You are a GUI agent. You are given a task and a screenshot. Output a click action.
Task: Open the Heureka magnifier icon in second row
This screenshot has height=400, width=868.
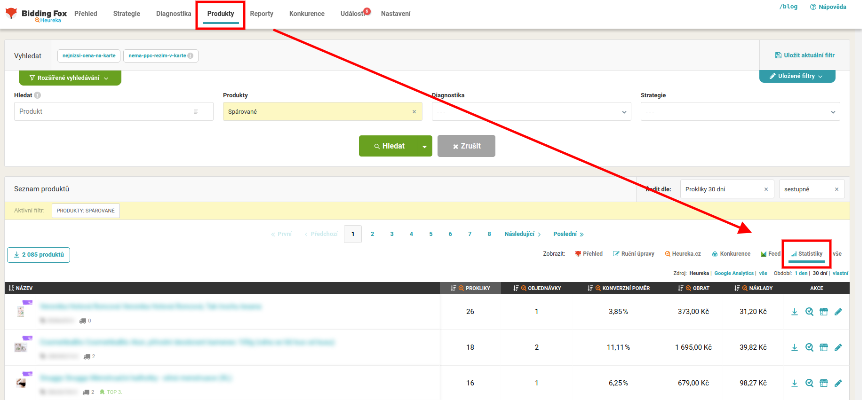809,347
